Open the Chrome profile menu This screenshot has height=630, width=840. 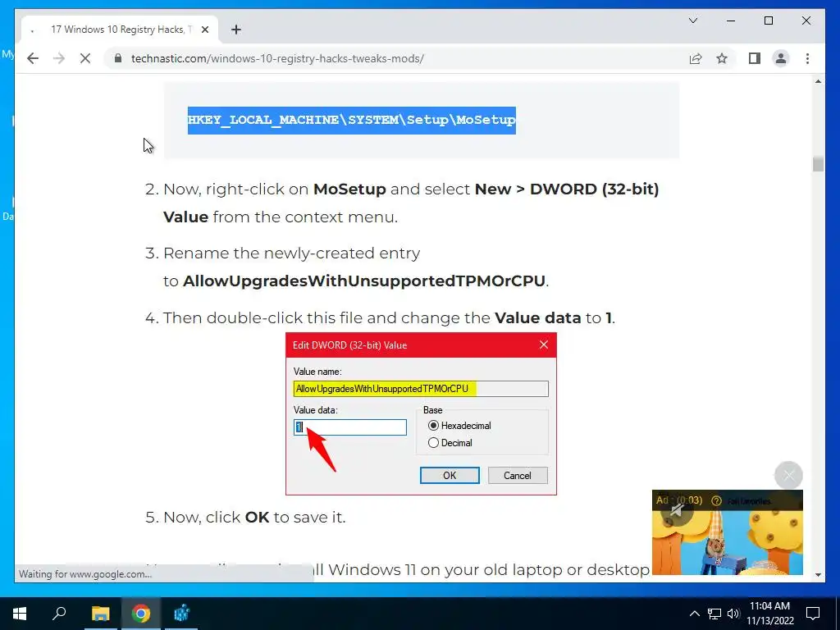click(781, 58)
